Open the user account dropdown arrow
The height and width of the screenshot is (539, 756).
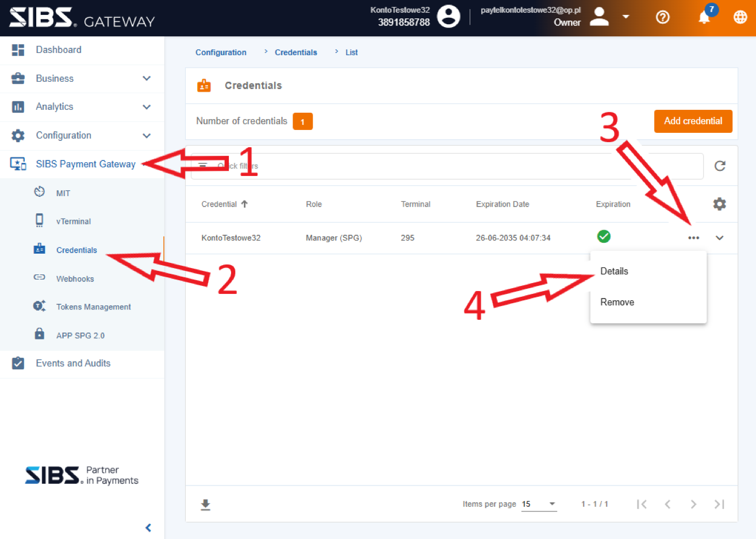626,17
